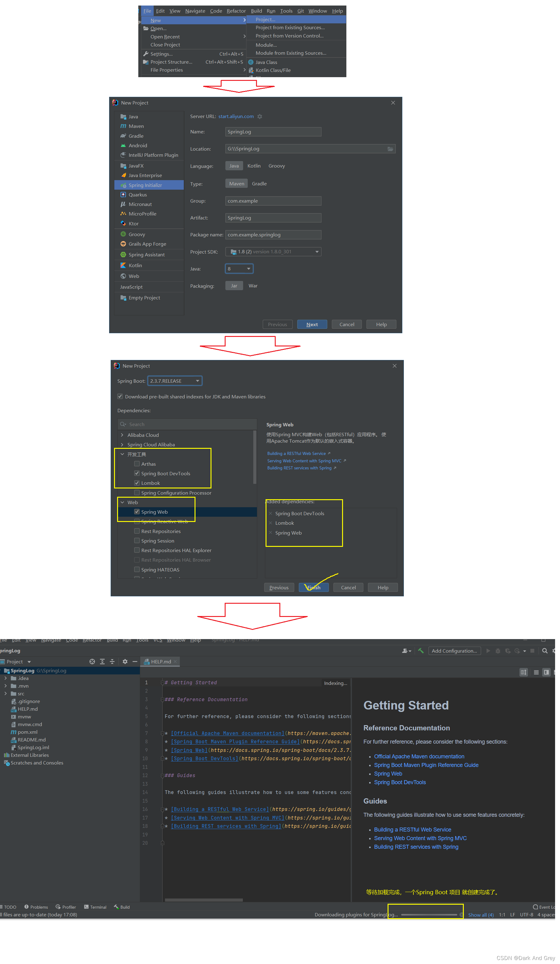Screen dimensions: 560x964
Task: Open the Navigate menu in top menu bar
Action: pyautogui.click(x=195, y=11)
